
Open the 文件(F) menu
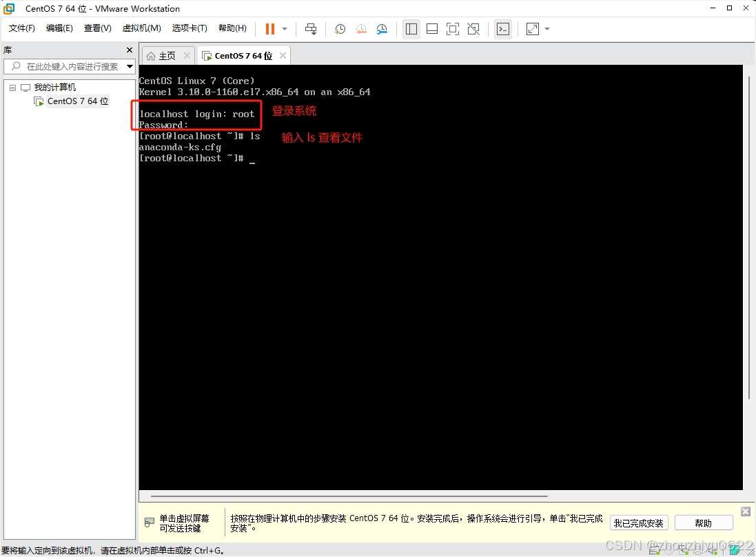pyautogui.click(x=21, y=28)
